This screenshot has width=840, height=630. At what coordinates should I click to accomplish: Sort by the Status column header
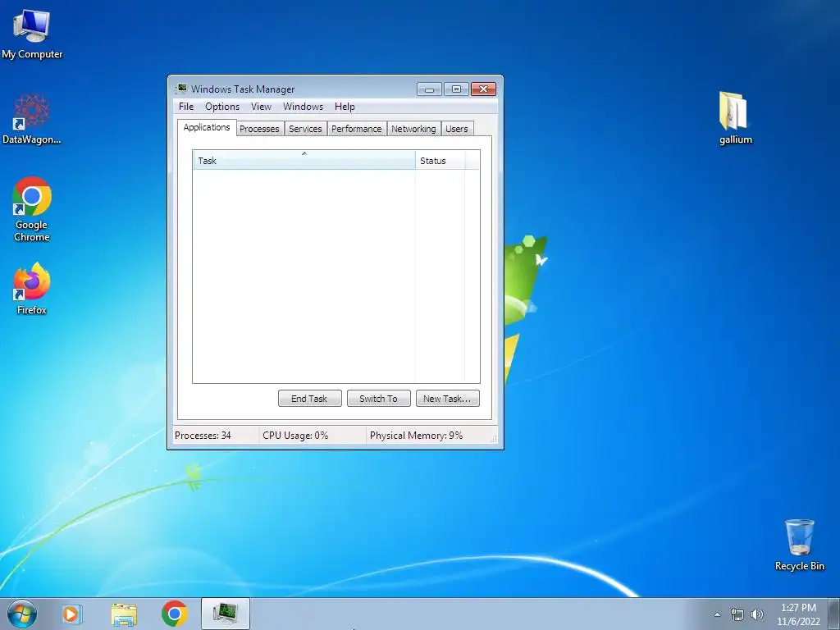pyautogui.click(x=440, y=160)
